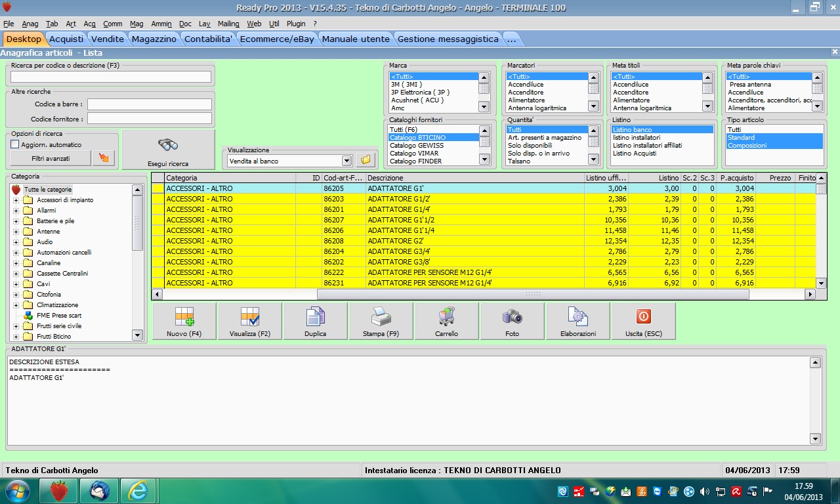Select the ADATTATORE G2' row
Viewport: 840px width, 504px height.
pos(484,241)
